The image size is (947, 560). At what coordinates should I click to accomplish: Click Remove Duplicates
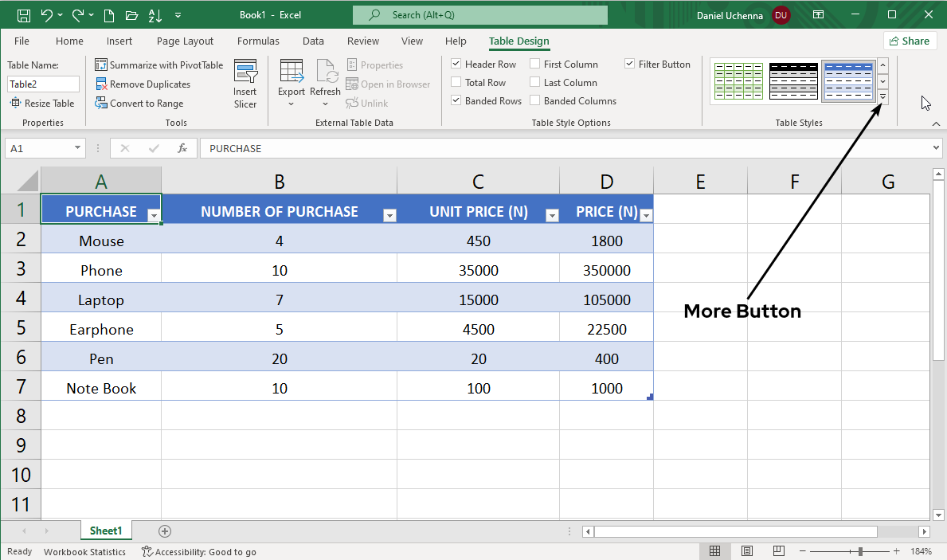(145, 84)
